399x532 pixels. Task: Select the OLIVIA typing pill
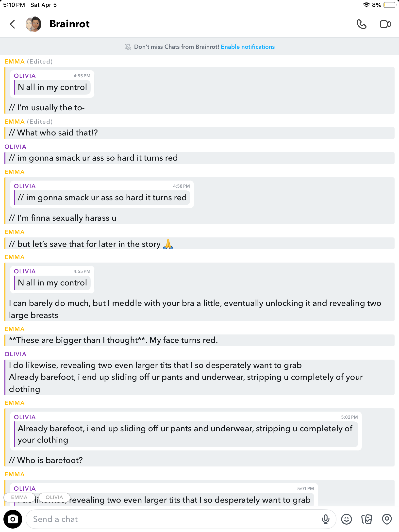(x=54, y=497)
